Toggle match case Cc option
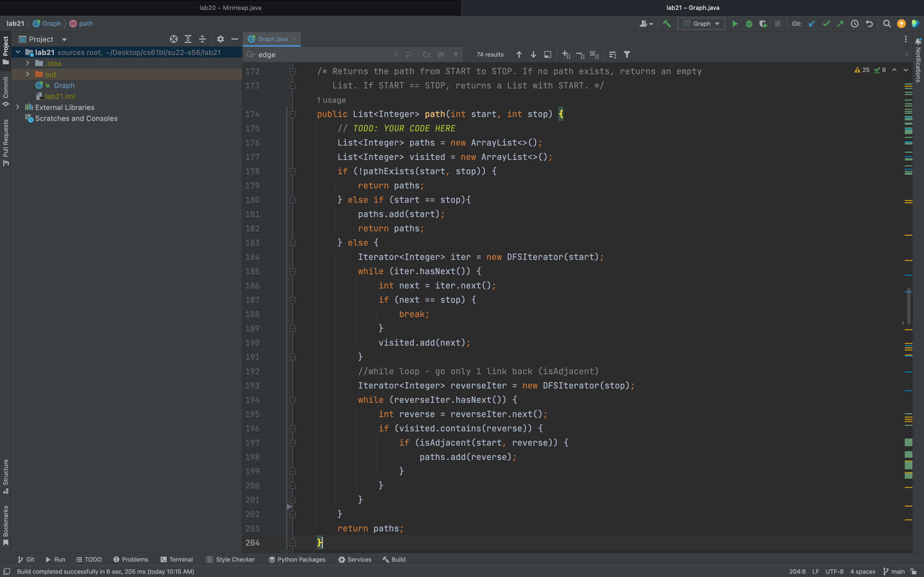 tap(427, 55)
